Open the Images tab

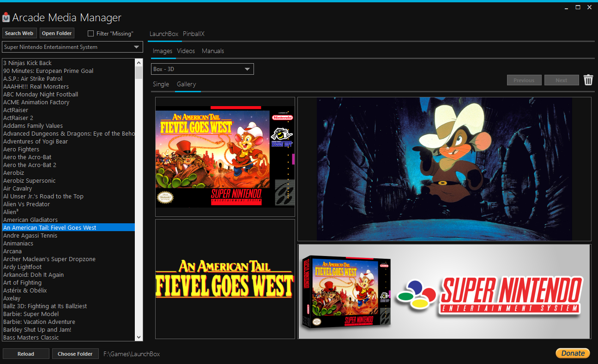coord(163,51)
